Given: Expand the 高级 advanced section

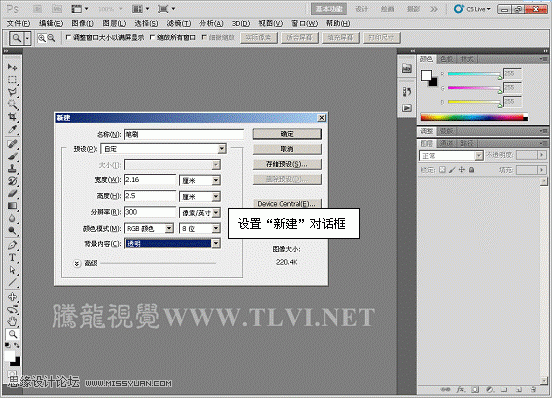Looking at the screenshot, I should (77, 263).
